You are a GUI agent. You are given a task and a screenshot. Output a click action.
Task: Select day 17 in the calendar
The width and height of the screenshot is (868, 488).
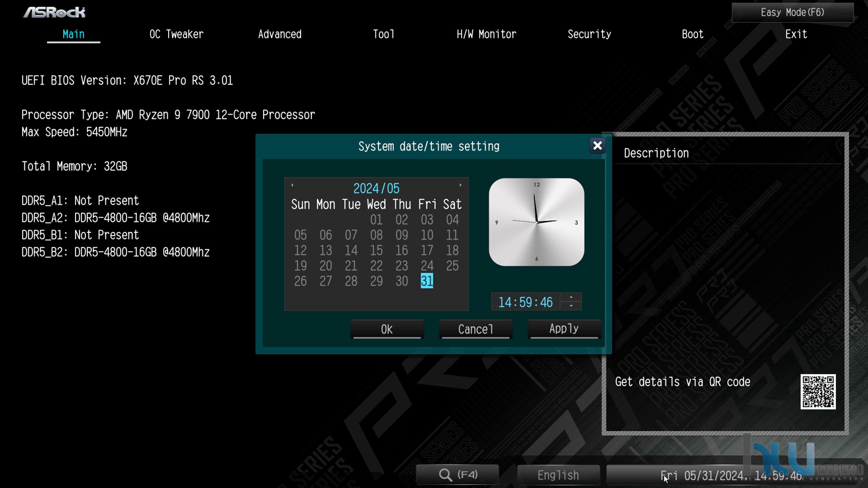(x=427, y=251)
